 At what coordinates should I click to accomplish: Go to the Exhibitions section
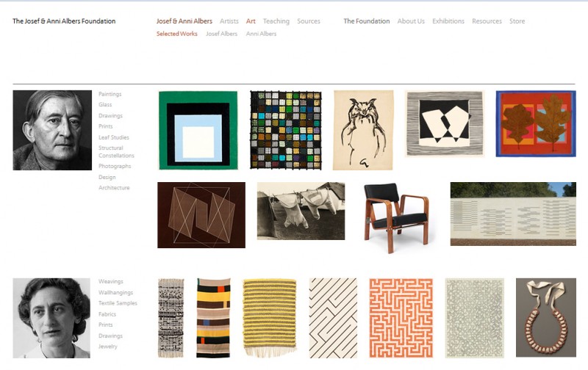pyautogui.click(x=448, y=21)
